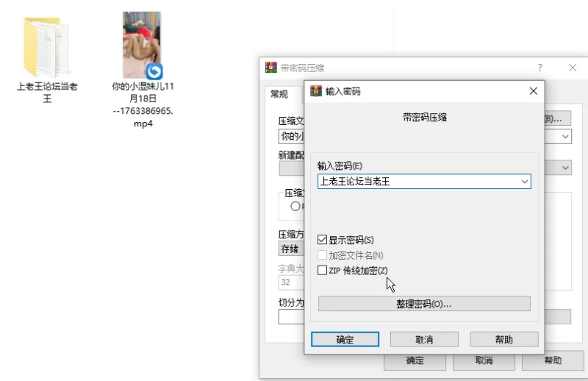Click the disabled 加密文件名(N) checkbox
The height and width of the screenshot is (381, 588).
click(x=322, y=255)
